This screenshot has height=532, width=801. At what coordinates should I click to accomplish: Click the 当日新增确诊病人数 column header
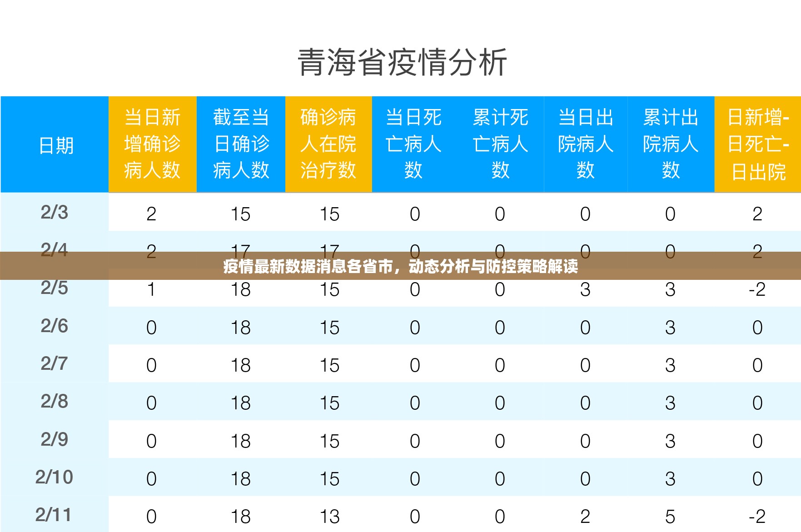[152, 144]
